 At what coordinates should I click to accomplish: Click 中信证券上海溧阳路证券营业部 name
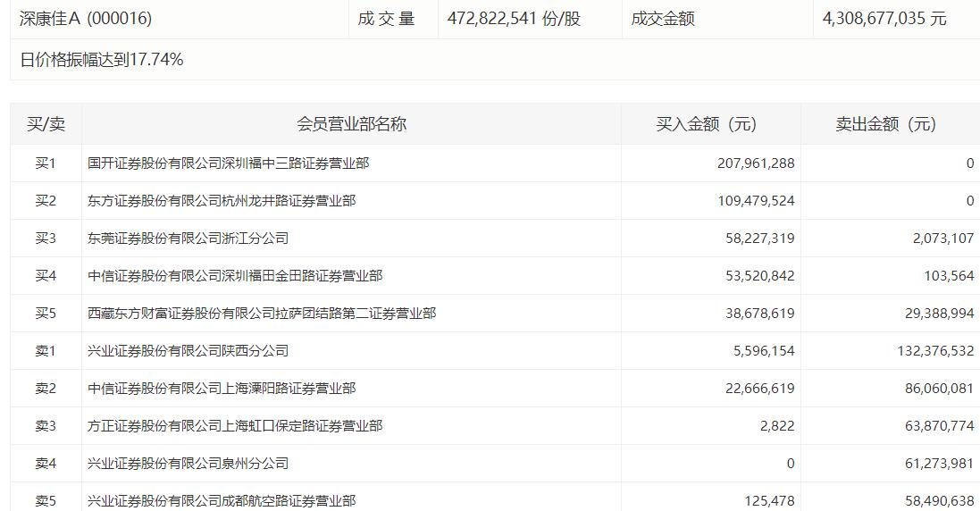tap(222, 389)
